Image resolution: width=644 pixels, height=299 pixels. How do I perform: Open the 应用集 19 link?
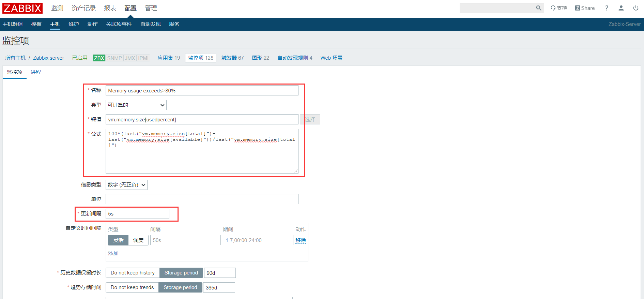pos(169,58)
